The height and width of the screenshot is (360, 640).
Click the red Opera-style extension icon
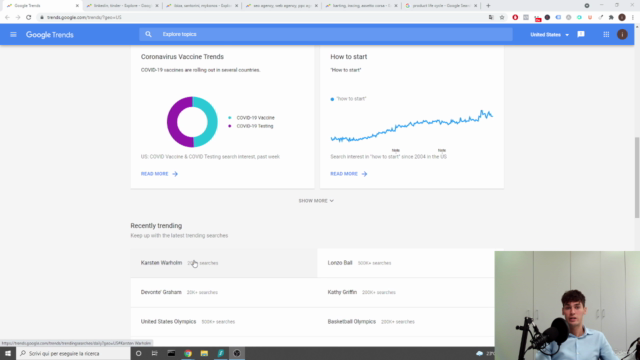515,18
